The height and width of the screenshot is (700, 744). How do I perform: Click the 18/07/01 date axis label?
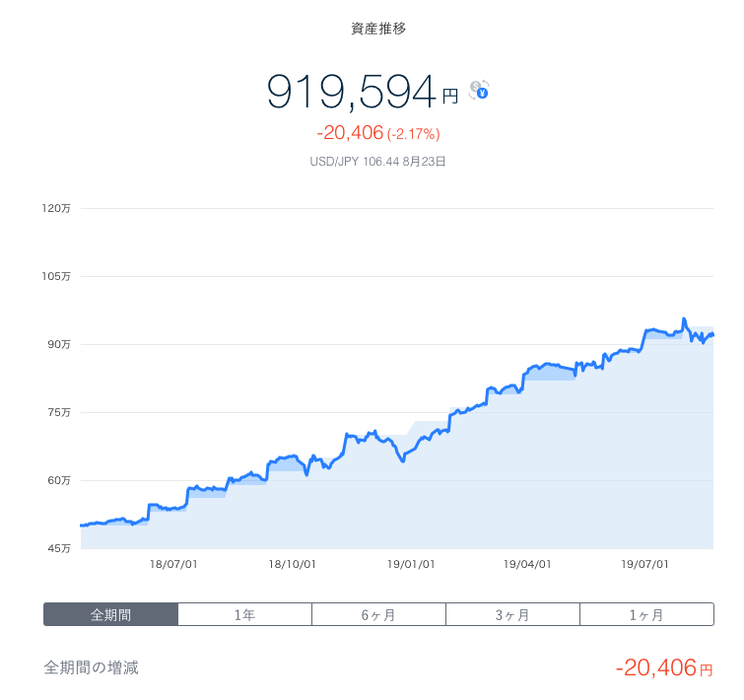(173, 565)
